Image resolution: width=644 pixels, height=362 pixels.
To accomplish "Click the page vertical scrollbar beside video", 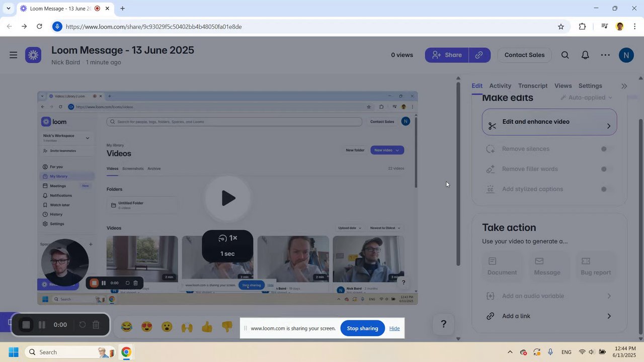I will [458, 173].
